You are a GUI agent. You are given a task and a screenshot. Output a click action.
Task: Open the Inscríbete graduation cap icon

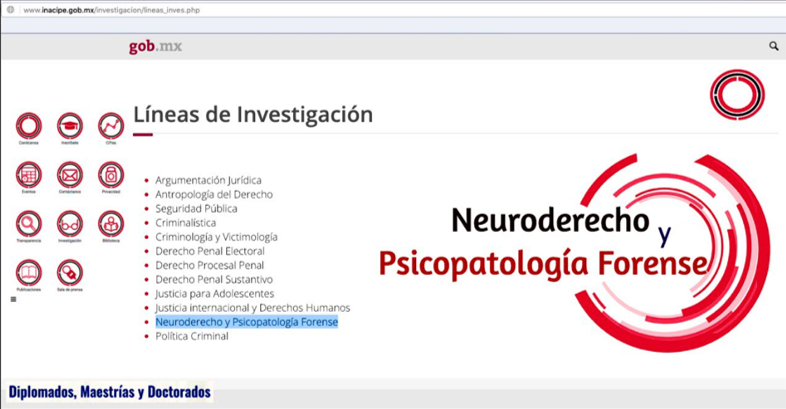[x=70, y=126]
